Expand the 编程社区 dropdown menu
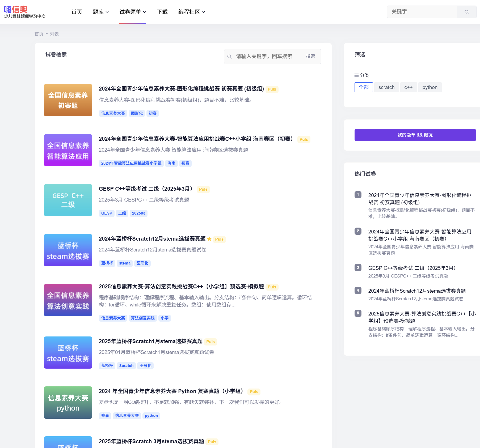Screen dimensions: 480x448 [191, 12]
